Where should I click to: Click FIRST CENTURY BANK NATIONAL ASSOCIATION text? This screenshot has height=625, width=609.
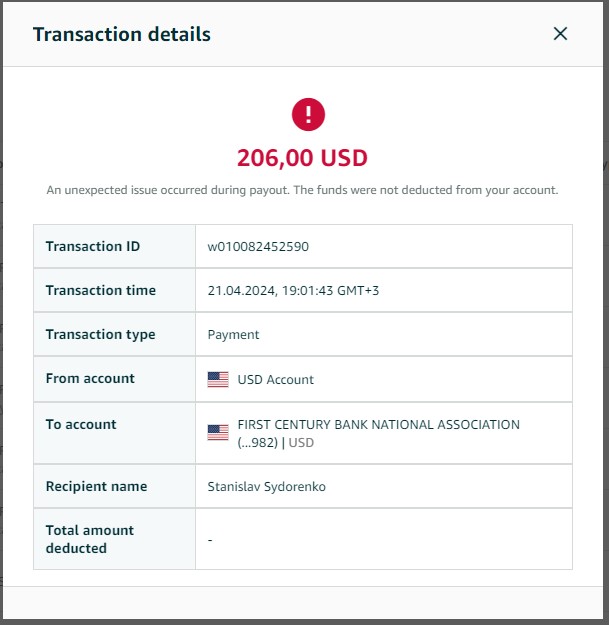click(379, 425)
